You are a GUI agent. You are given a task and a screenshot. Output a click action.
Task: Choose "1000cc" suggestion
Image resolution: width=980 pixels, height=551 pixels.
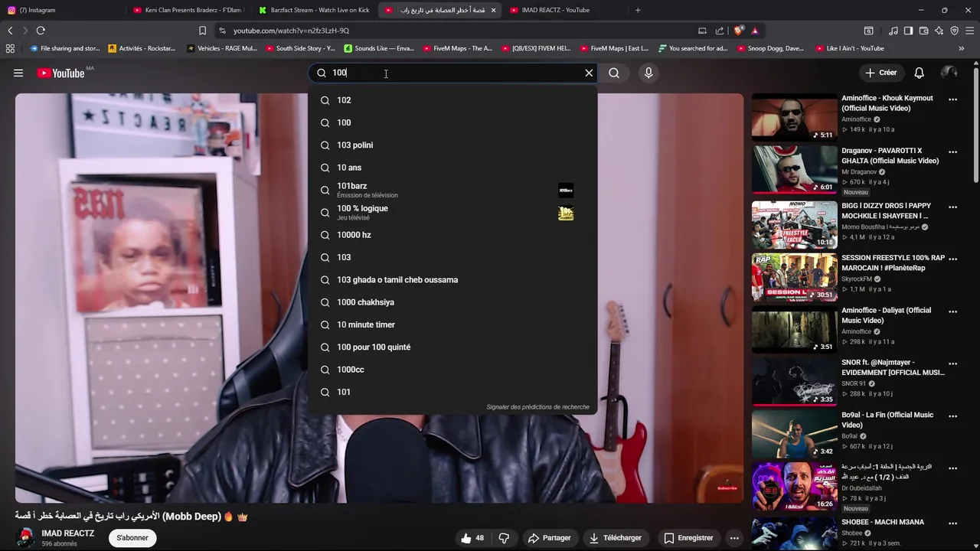pyautogui.click(x=452, y=370)
